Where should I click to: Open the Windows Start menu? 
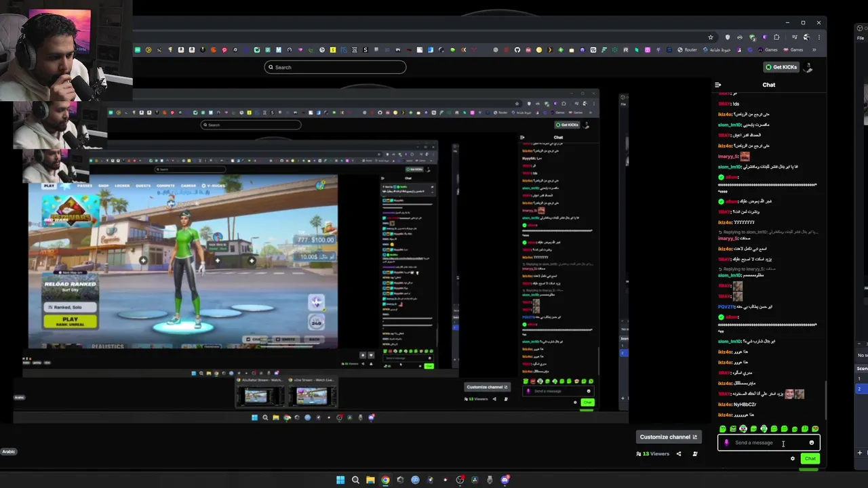point(340,480)
